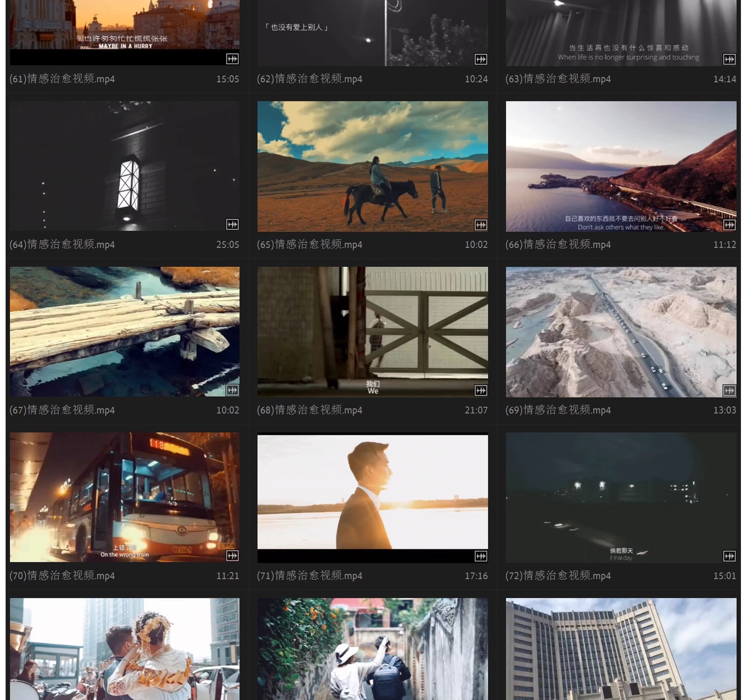Select the sunset city thumbnail of clip (61)
This screenshot has width=747, height=700.
pyautogui.click(x=125, y=32)
